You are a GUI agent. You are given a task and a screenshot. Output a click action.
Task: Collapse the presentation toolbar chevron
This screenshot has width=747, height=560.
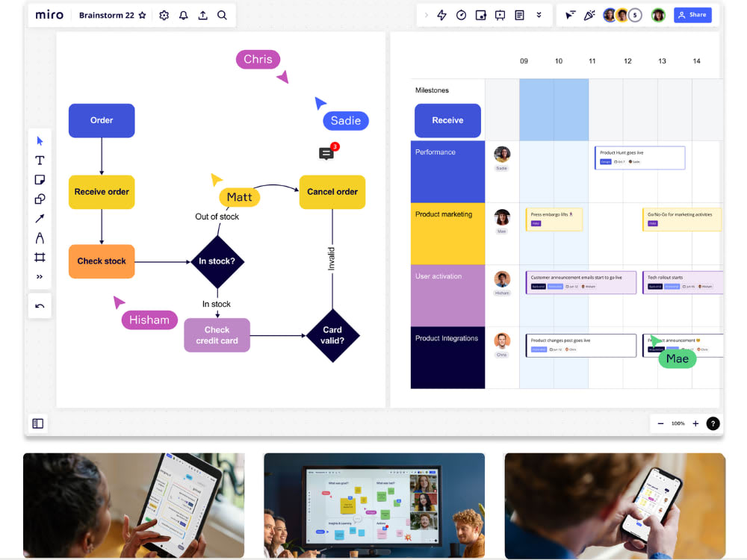point(539,14)
